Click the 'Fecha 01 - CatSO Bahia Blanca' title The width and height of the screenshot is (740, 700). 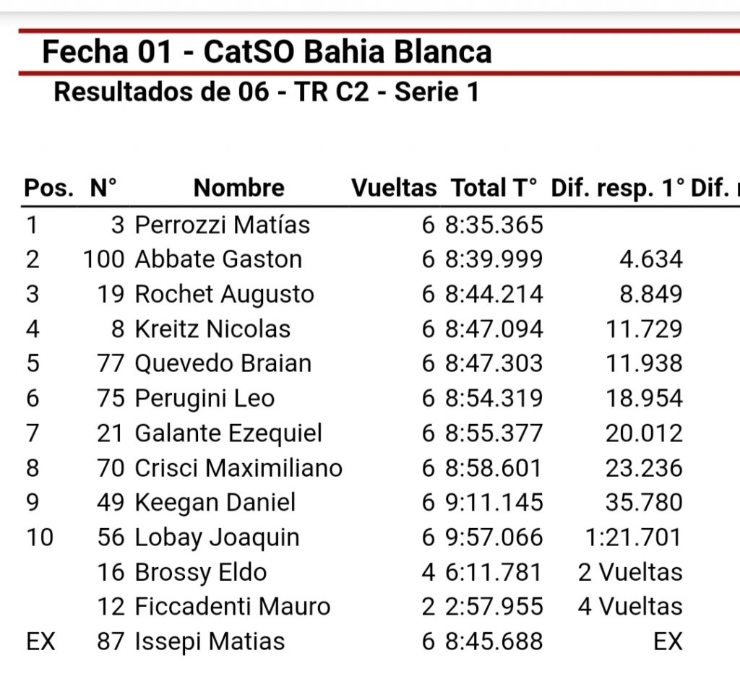click(267, 51)
